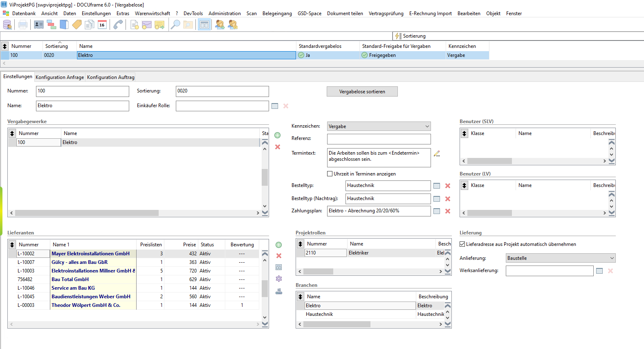Viewport: 644px width, 349px height.
Task: Click the layout icon beside Lieferanten list
Action: tap(279, 267)
